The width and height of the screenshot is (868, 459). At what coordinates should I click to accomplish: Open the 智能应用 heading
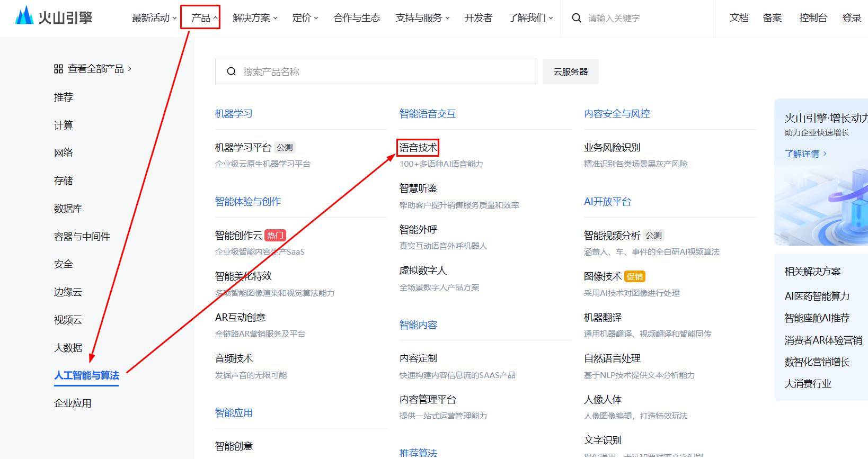234,412
